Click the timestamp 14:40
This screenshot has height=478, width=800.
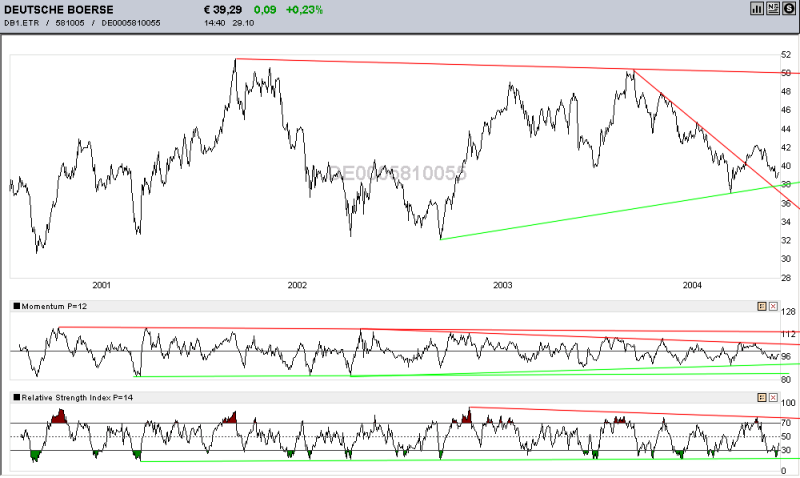(x=214, y=23)
